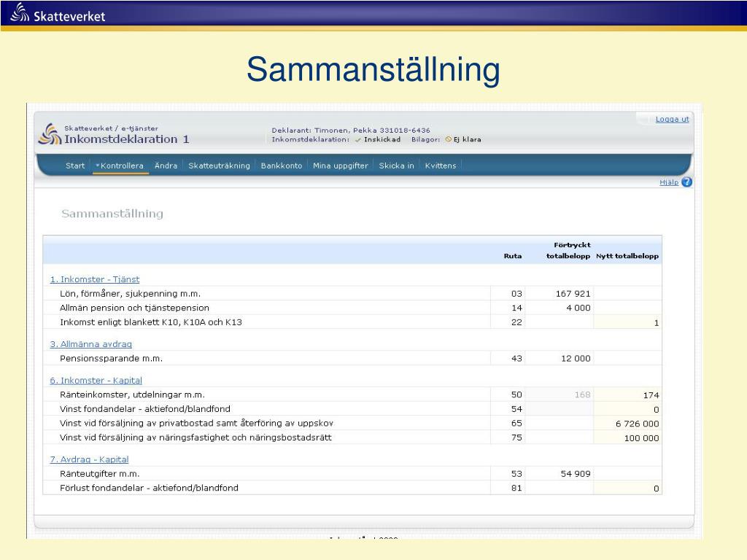Open the Kvittens tab
This screenshot has height=560, width=747.
(x=440, y=166)
